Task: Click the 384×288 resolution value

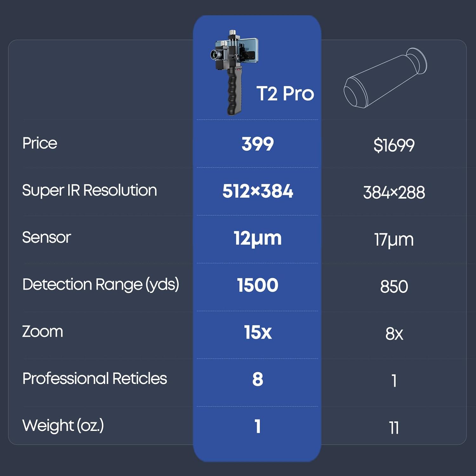Action: click(x=394, y=192)
